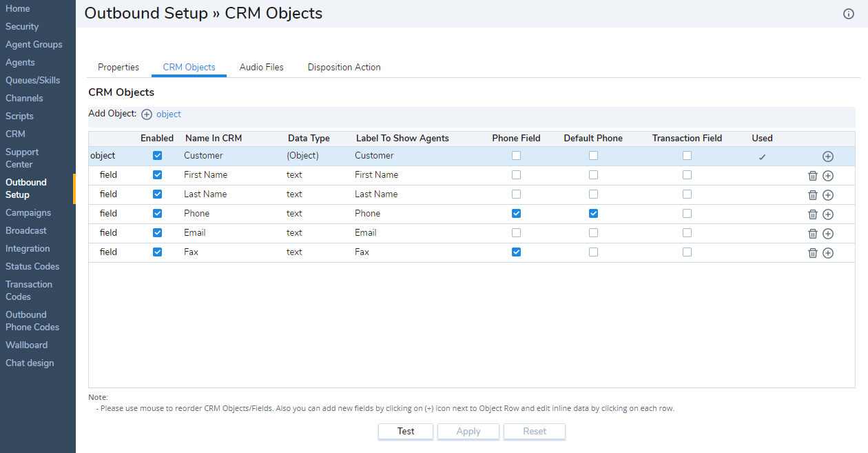Uncheck Phone Field for Fax row
The image size is (868, 453).
coord(516,252)
